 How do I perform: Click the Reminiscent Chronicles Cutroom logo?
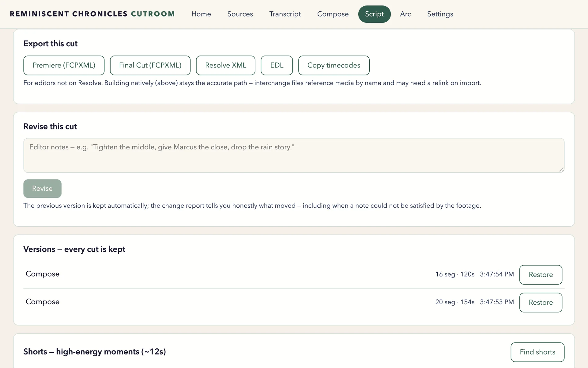92,14
